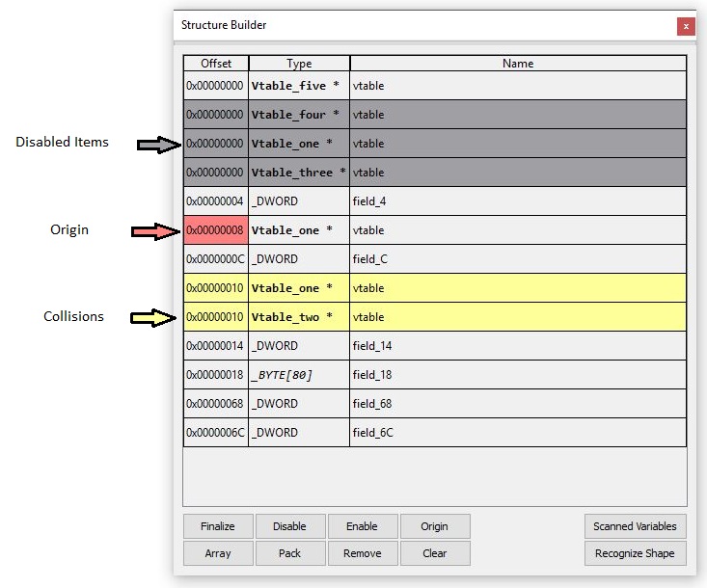This screenshot has height=588, width=707.
Task: Select vtable name in the Vtable_two row
Action: click(x=518, y=317)
